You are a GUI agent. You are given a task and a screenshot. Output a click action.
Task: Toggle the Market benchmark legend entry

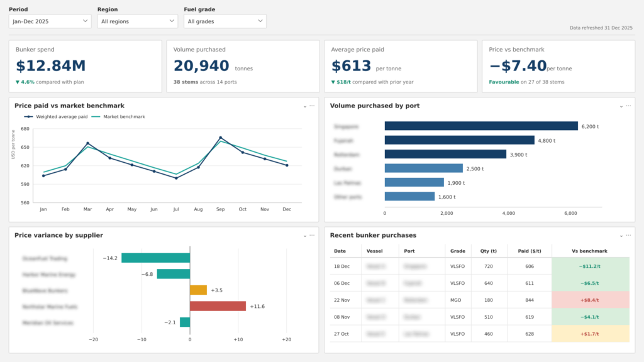(118, 116)
